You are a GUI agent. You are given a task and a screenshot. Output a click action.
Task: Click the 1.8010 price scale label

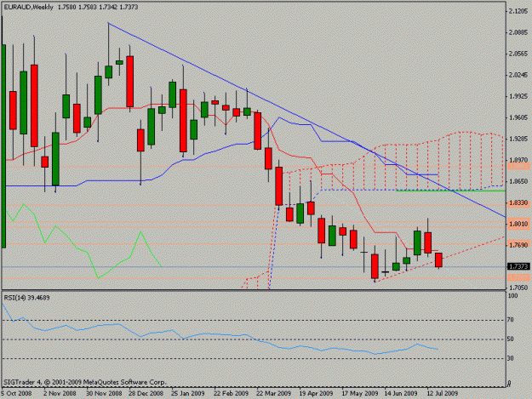tap(518, 224)
